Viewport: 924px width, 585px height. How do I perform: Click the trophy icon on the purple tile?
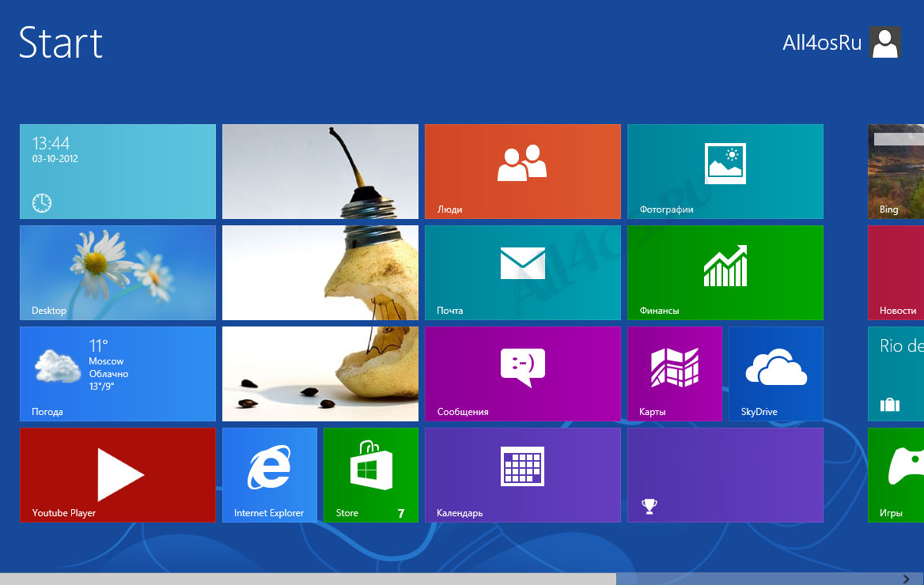click(x=649, y=506)
